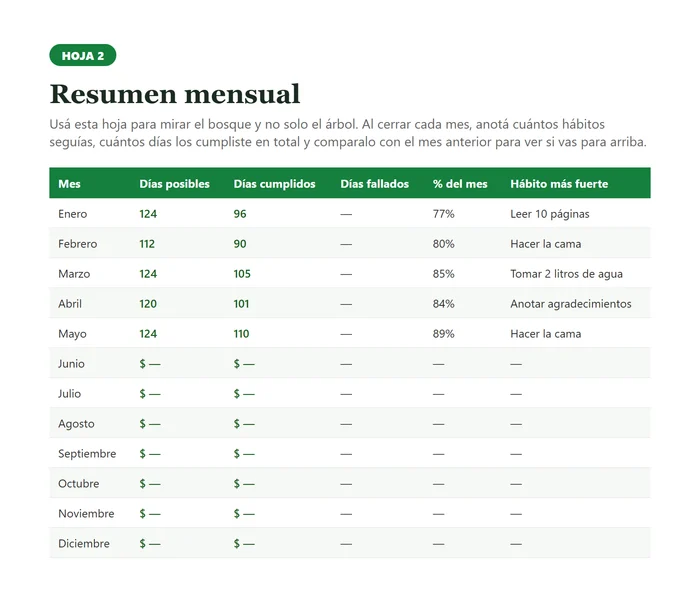This screenshot has width=700, height=602.
Task: Click Enero's días cumplidos value 96
Action: tap(240, 213)
